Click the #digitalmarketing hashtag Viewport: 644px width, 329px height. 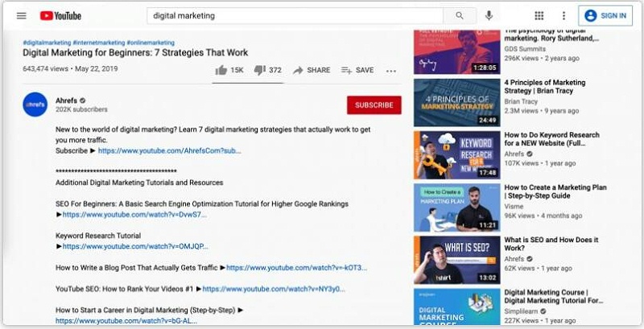point(47,42)
